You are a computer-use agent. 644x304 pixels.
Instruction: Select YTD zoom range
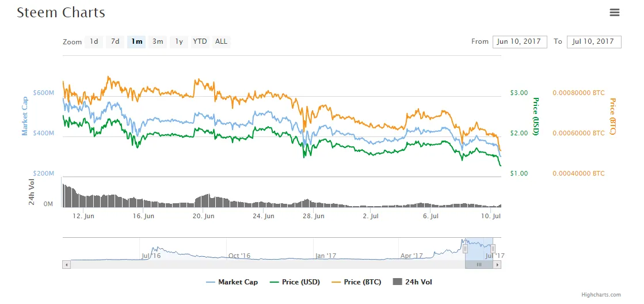(200, 41)
